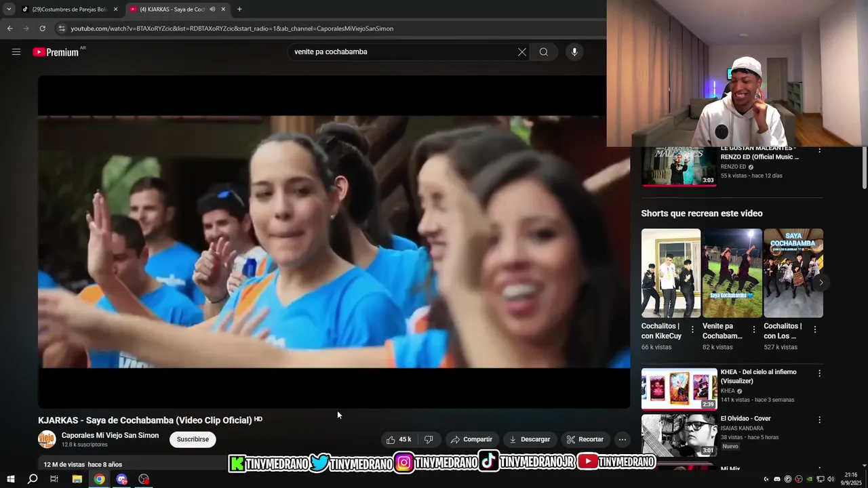Close the KJARKAS Saya de Cochabamba tab
The image size is (868, 488).
click(x=223, y=9)
